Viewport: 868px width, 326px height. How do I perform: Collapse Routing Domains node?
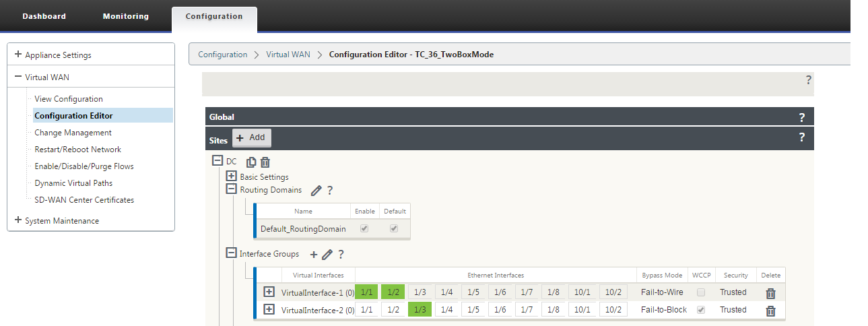231,189
